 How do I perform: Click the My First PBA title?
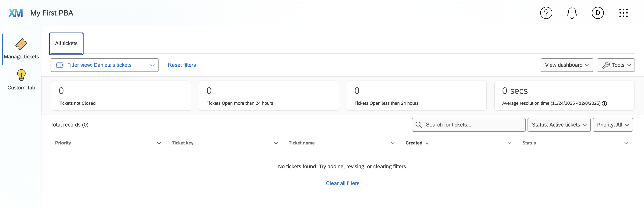[52, 13]
